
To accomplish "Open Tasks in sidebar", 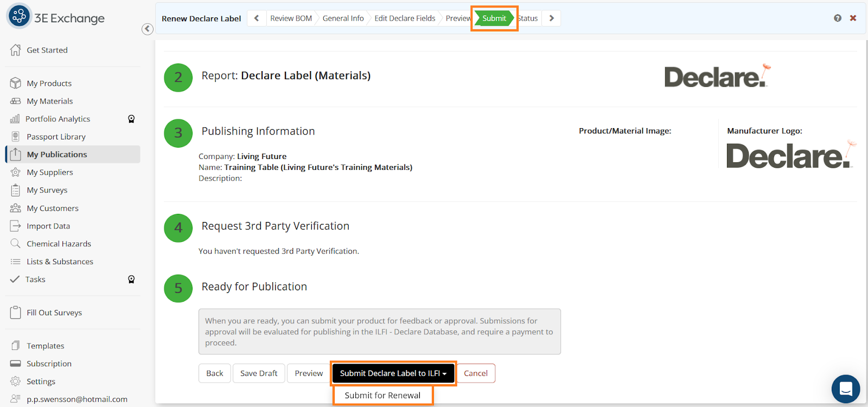I will coord(35,279).
